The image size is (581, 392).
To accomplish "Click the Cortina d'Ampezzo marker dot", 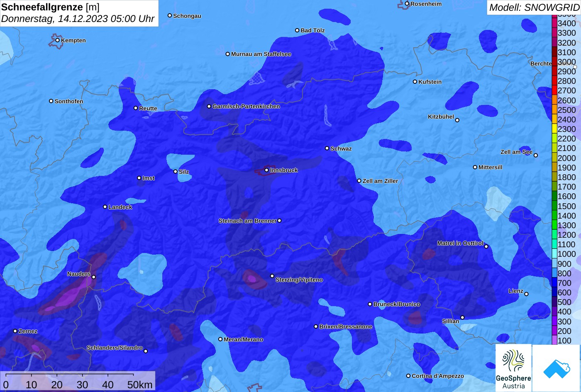I will (408, 376).
